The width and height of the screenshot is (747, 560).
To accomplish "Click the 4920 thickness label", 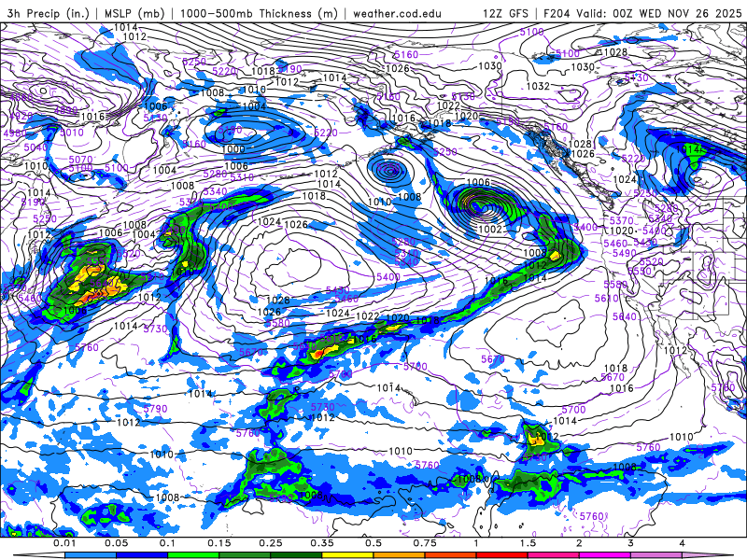I will point(21,116).
